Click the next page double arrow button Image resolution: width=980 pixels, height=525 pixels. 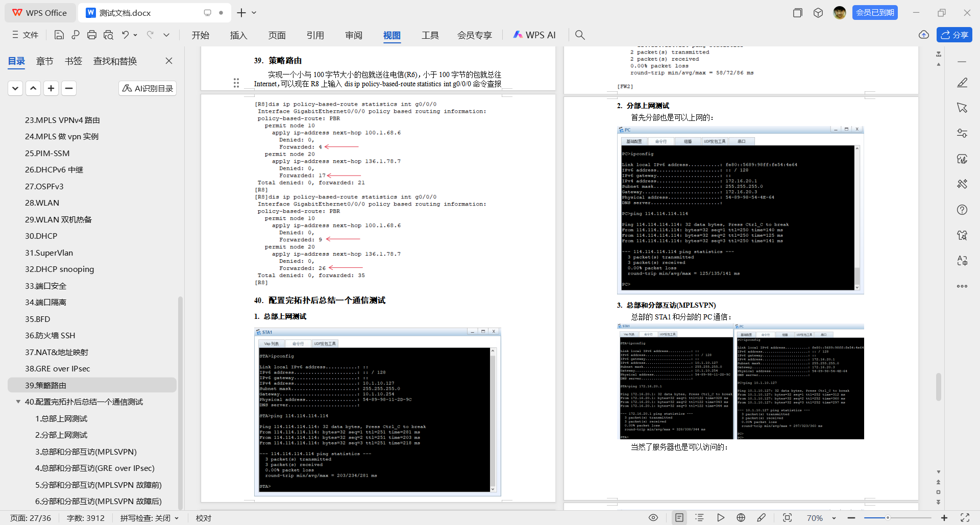(x=938, y=502)
